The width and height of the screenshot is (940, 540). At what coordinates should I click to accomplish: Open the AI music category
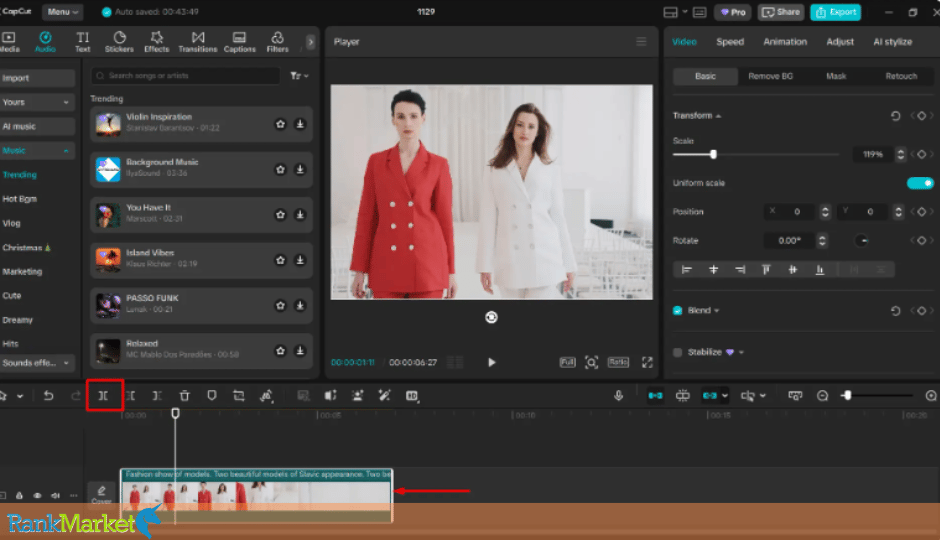(37, 126)
